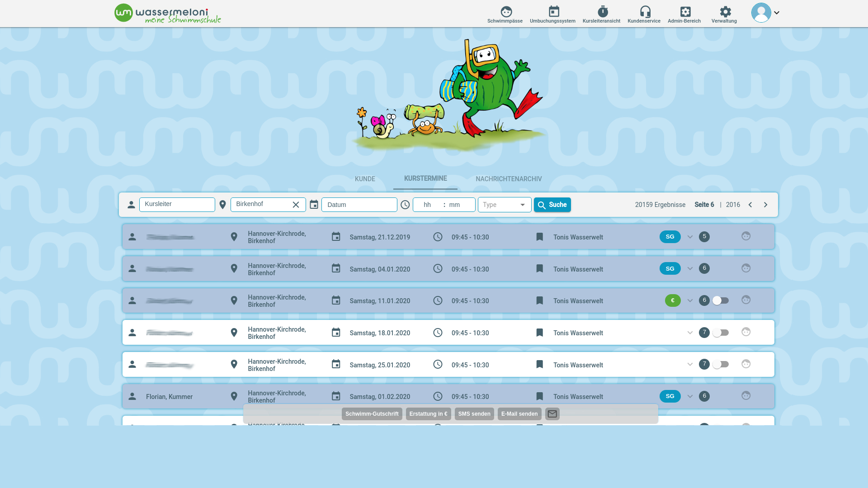868x488 pixels.
Task: Click face icon in the 18.01.2020 row
Action: [x=746, y=332]
